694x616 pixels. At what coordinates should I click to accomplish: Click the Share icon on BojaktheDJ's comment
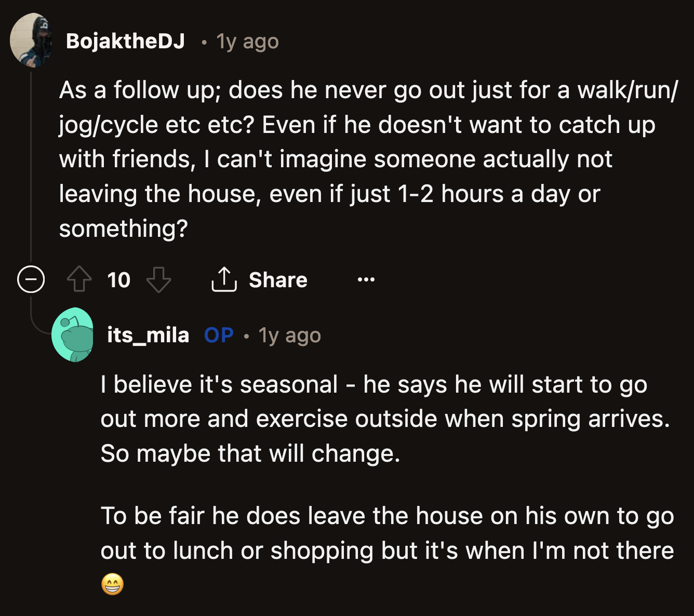point(224,279)
